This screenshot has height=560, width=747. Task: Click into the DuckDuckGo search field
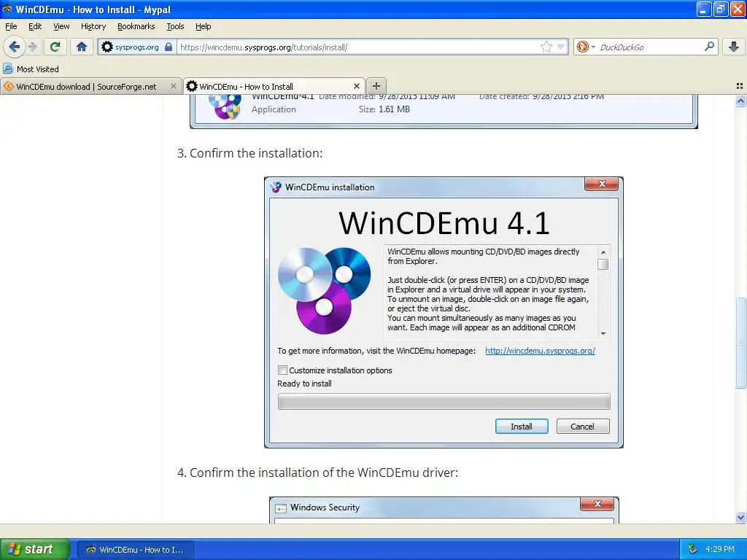(650, 47)
